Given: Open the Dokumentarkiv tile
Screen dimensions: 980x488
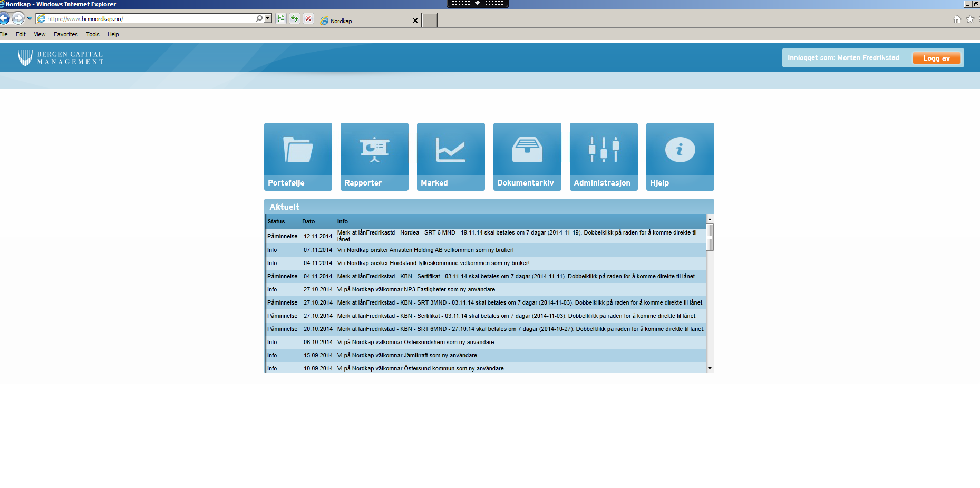Looking at the screenshot, I should pos(527,157).
